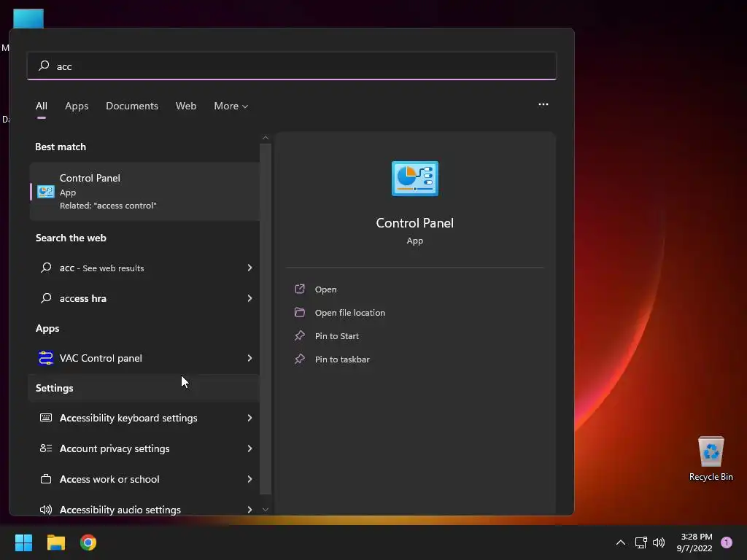Open the More filter dropdown
This screenshot has width=747, height=560.
click(231, 106)
